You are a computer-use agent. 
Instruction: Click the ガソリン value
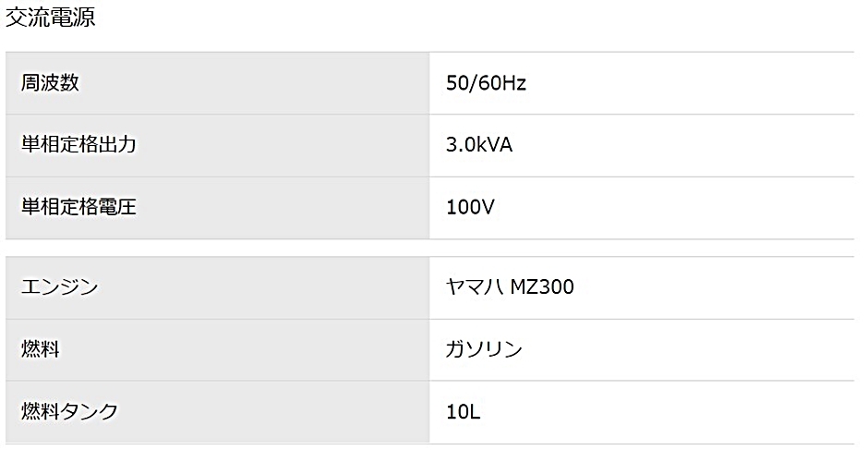coord(484,349)
